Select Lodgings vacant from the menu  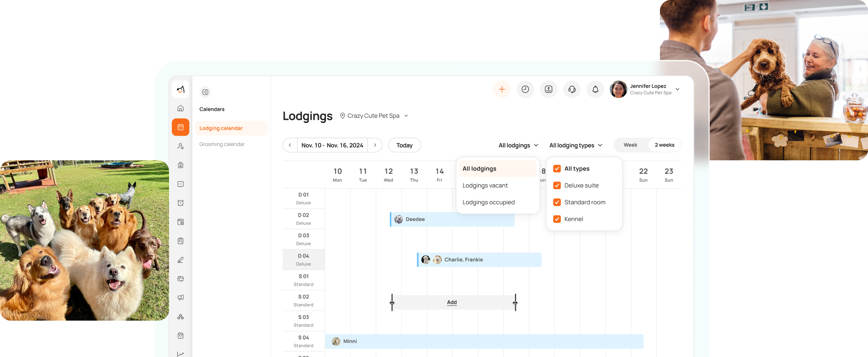tap(485, 186)
